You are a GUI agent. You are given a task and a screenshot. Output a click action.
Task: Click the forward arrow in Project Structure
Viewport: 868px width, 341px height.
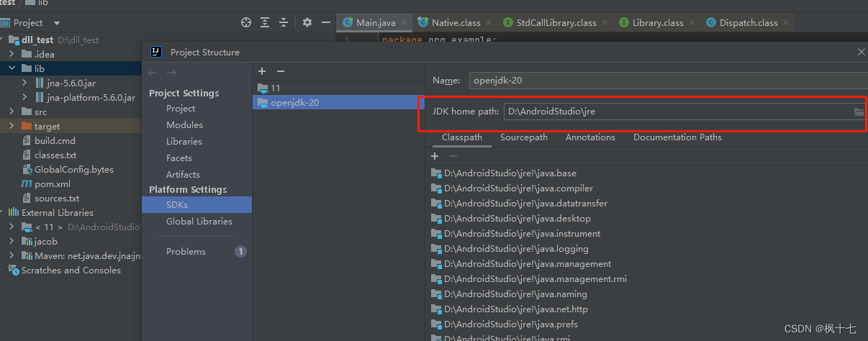(x=171, y=72)
